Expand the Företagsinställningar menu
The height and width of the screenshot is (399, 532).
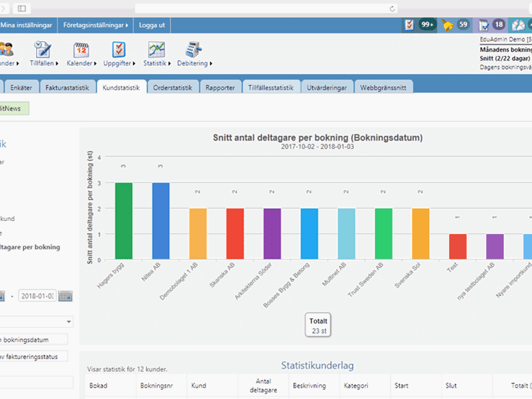coord(96,25)
